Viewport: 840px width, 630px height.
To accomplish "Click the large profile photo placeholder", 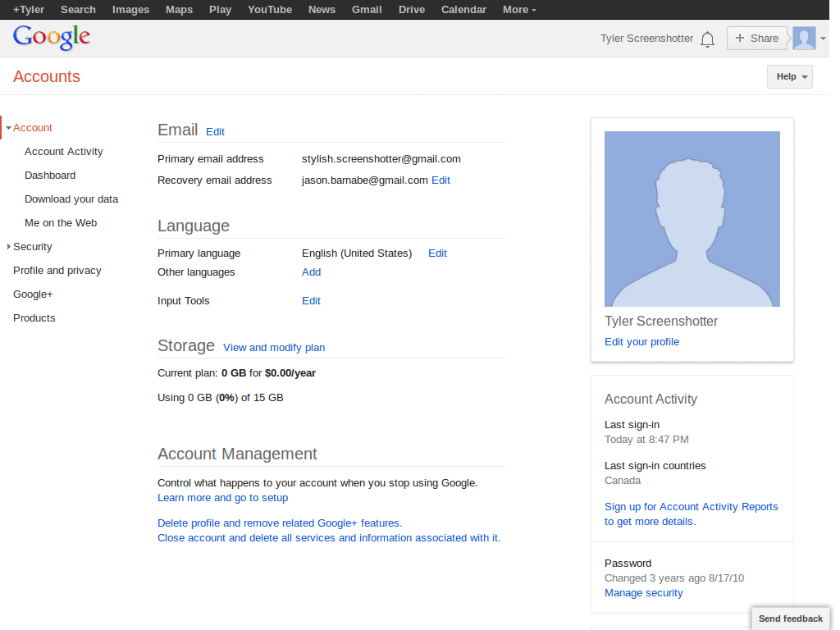I will (x=692, y=219).
